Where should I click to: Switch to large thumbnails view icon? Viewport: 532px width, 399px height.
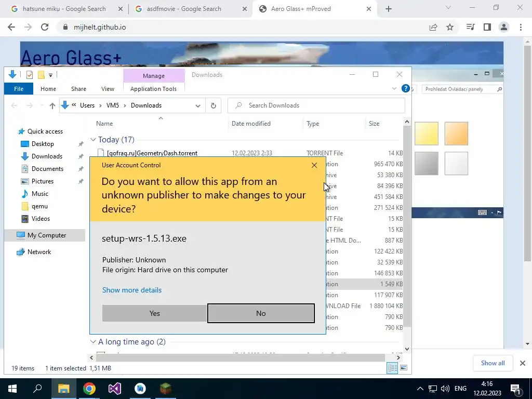point(403,368)
